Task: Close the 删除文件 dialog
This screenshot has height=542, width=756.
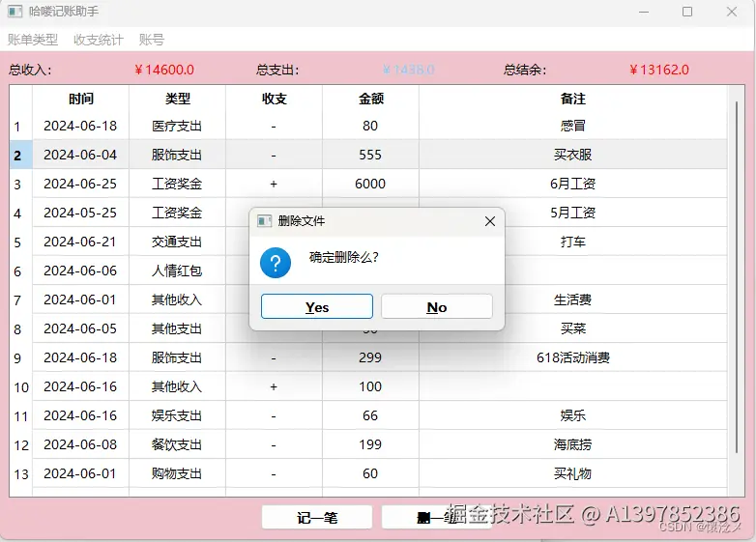Action: coord(490,221)
